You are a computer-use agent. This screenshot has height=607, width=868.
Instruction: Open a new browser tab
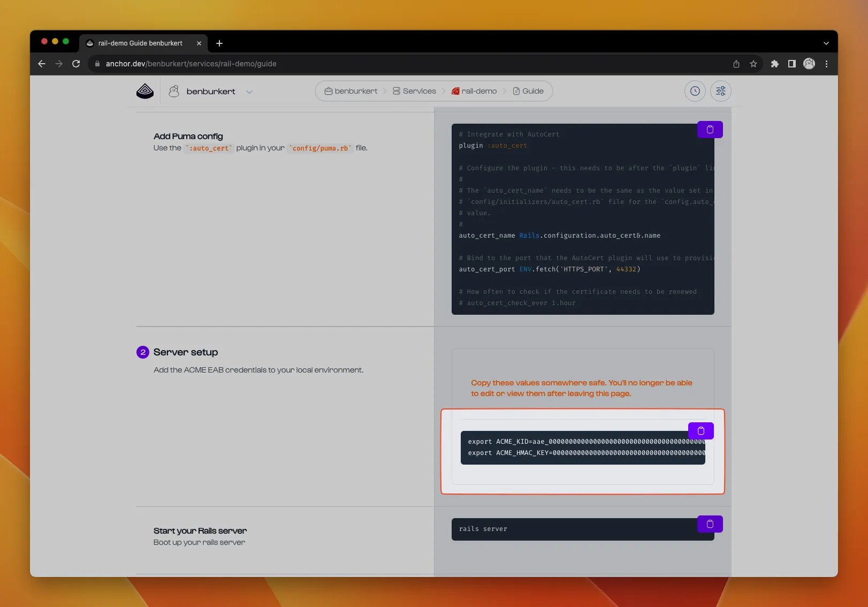[219, 43]
